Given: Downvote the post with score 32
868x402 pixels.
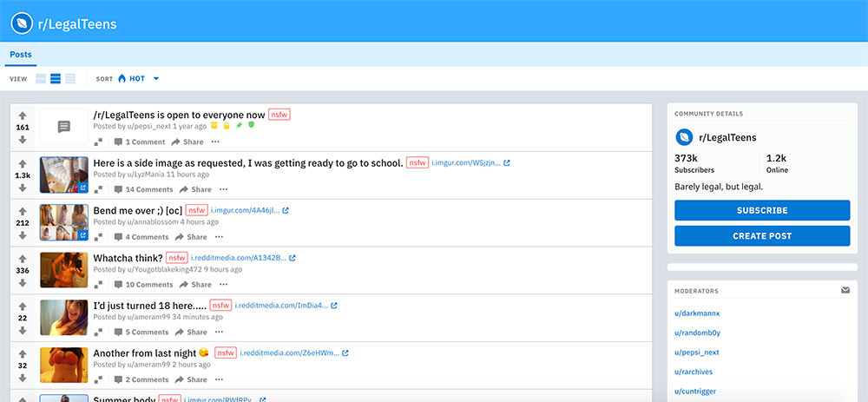Looking at the screenshot, I should click(x=23, y=378).
